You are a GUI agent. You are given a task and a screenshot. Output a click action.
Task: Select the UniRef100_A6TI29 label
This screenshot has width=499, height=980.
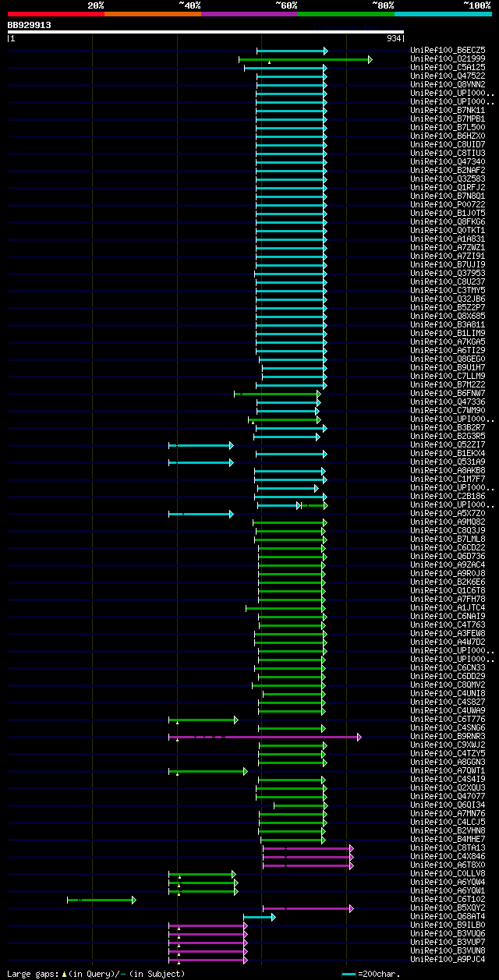click(x=449, y=351)
